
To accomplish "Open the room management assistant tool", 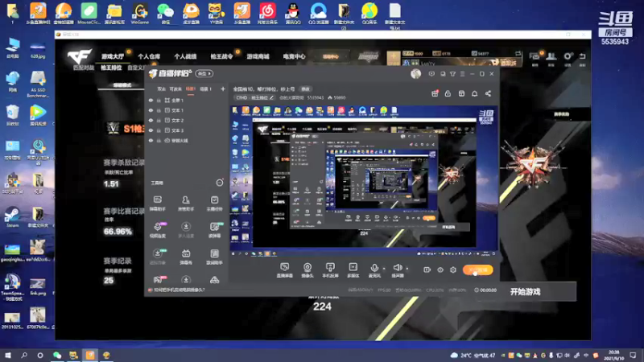I will pos(186,204).
